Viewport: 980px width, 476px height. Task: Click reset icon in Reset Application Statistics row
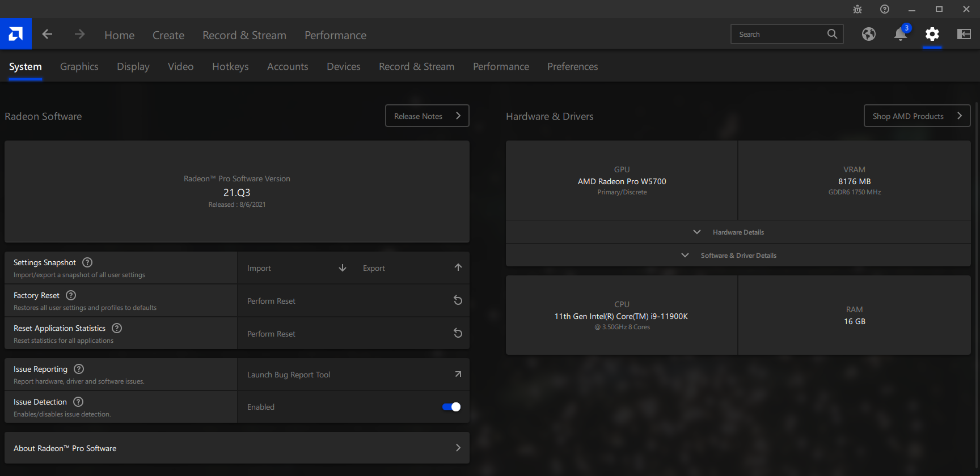point(458,333)
